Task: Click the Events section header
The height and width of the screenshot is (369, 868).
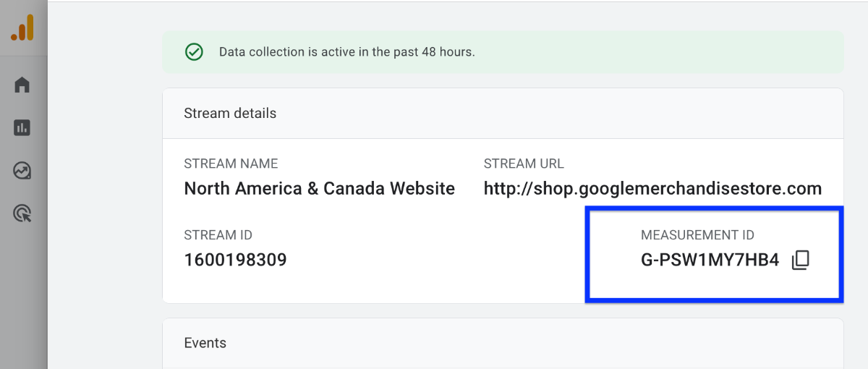Action: tap(205, 343)
